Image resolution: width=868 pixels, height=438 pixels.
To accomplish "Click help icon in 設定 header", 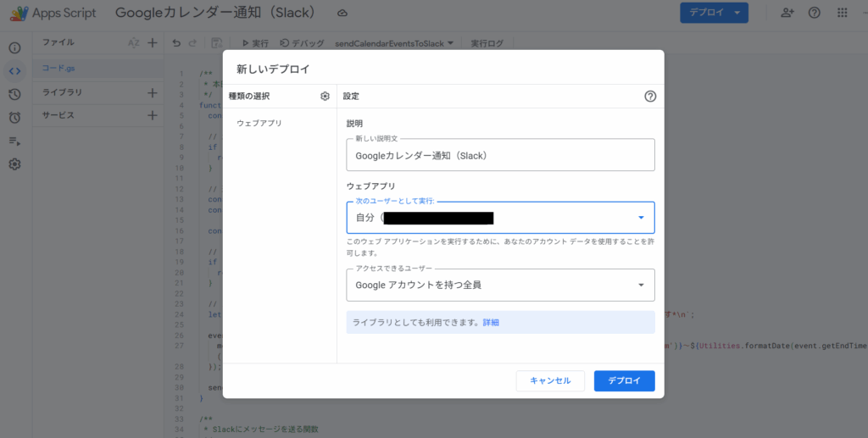I will tap(650, 97).
